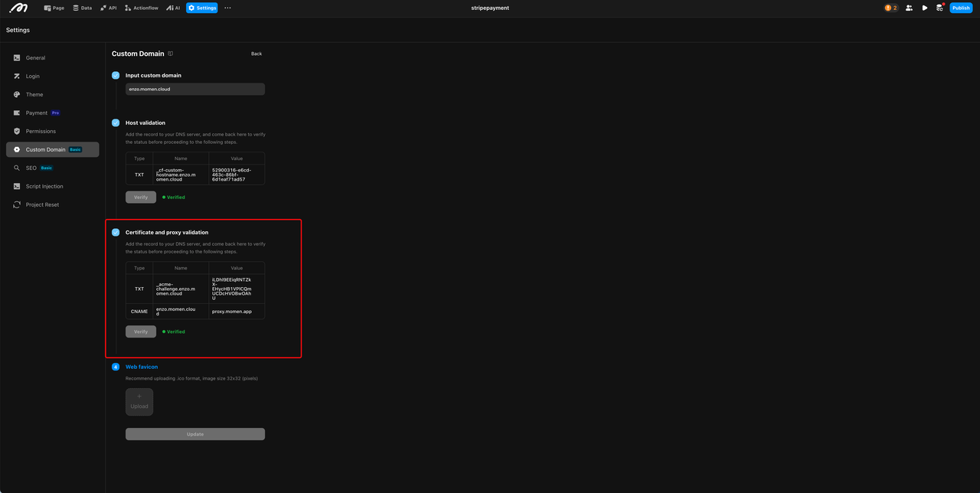980x493 pixels.
Task: Click the Momen logo icon
Action: tap(18, 8)
